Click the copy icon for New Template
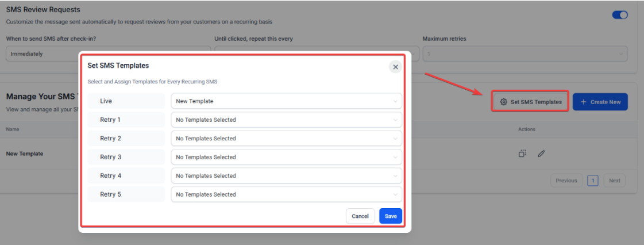The height and width of the screenshot is (245, 644). coord(522,154)
